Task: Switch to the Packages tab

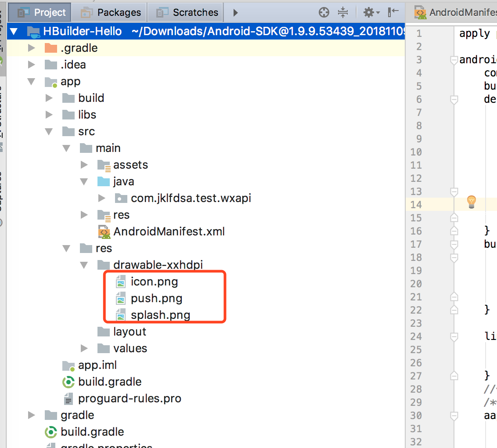Action: 110,12
